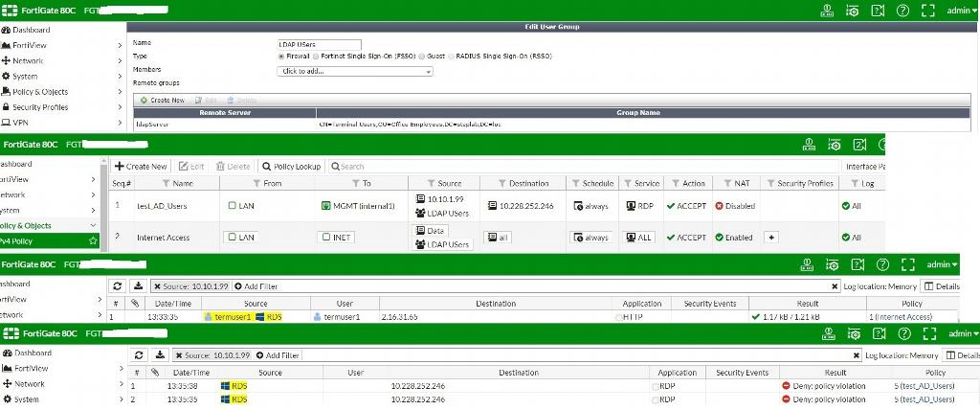980x410 pixels.
Task: Click Policy Lookup button
Action: pos(292,167)
